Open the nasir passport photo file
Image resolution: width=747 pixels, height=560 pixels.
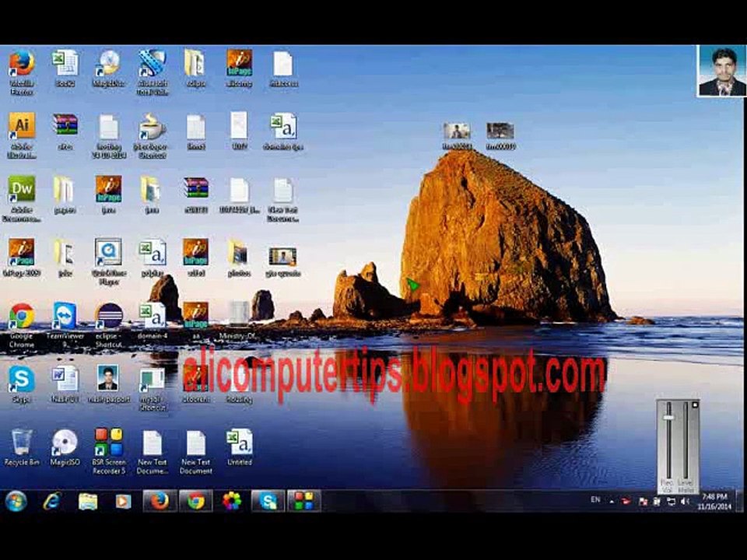coord(109,385)
